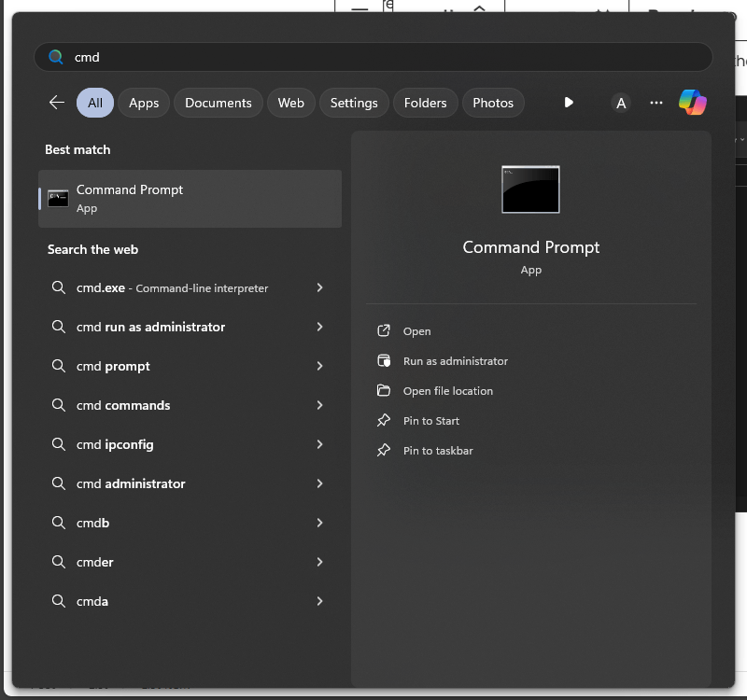Select the All filter tab
747x700 pixels.
tap(95, 103)
